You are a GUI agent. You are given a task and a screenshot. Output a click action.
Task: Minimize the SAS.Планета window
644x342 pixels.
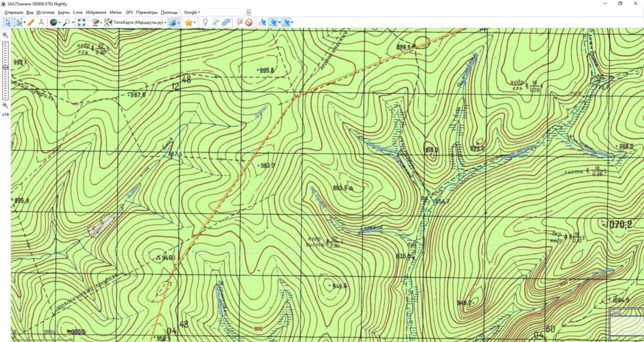[605, 4]
